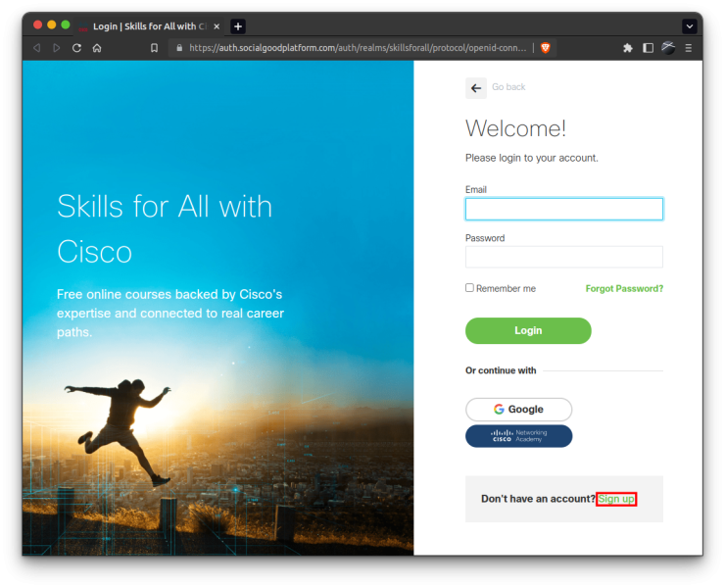This screenshot has width=725, height=588.
Task: Expand the tab search dropdown arrow
Action: (x=690, y=26)
